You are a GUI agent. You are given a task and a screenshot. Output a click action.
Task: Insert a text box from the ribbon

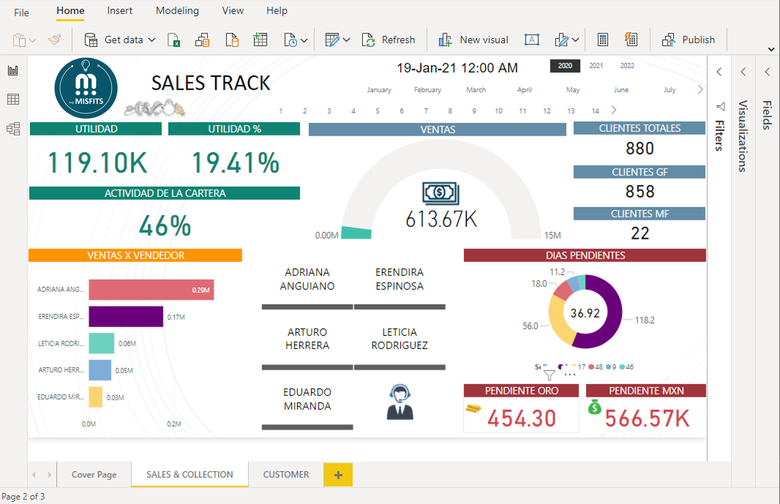coord(532,40)
